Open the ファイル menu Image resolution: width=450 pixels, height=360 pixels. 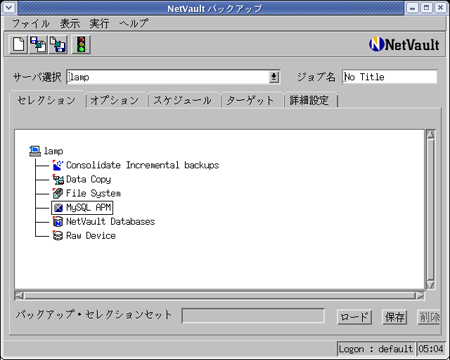tap(30, 24)
